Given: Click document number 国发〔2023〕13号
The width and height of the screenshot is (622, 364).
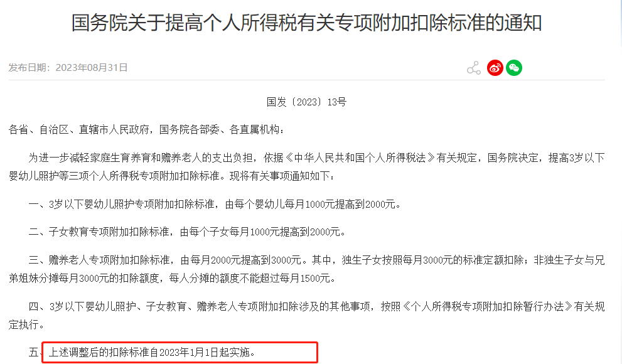Looking at the screenshot, I should click(306, 102).
